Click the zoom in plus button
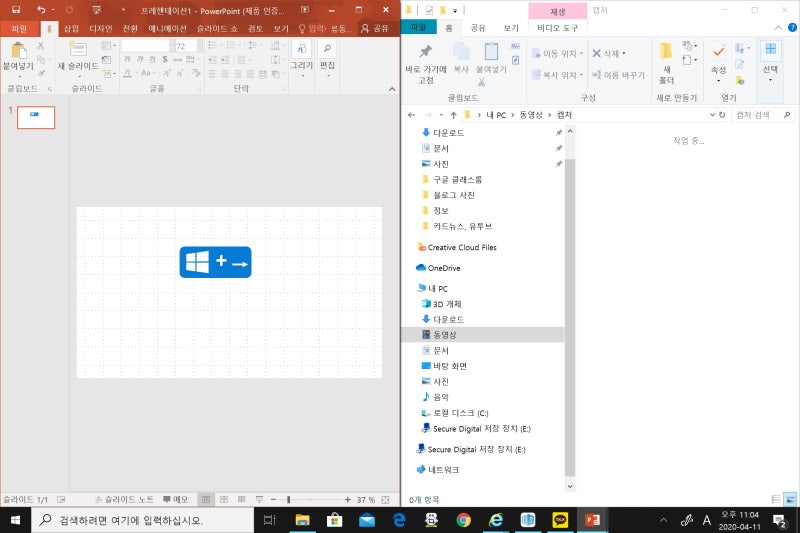800x533 pixels. [x=347, y=499]
